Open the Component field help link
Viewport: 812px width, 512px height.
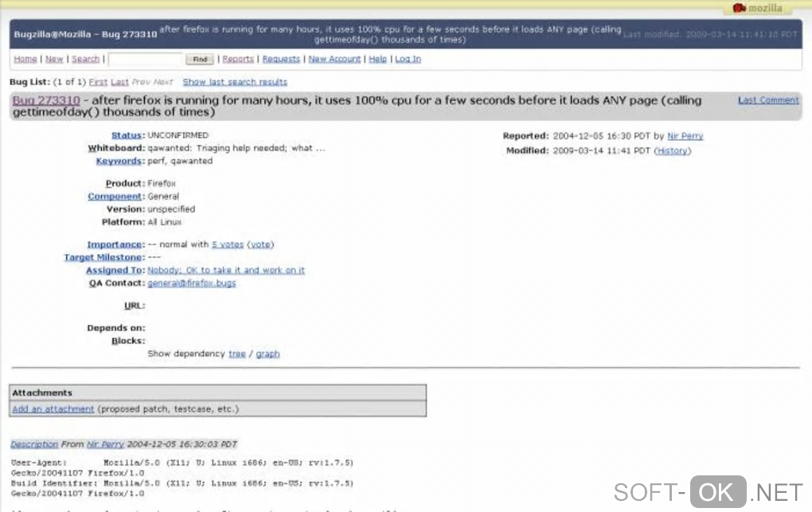pyautogui.click(x=115, y=197)
